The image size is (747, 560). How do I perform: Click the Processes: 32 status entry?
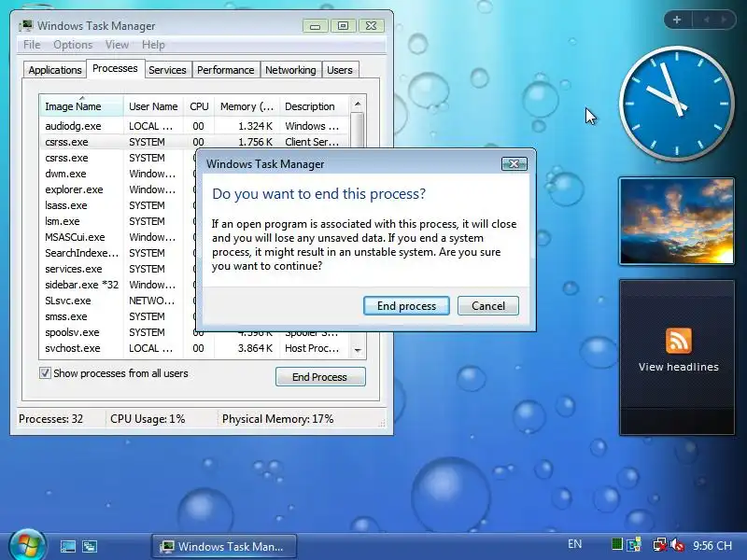pyautogui.click(x=50, y=419)
